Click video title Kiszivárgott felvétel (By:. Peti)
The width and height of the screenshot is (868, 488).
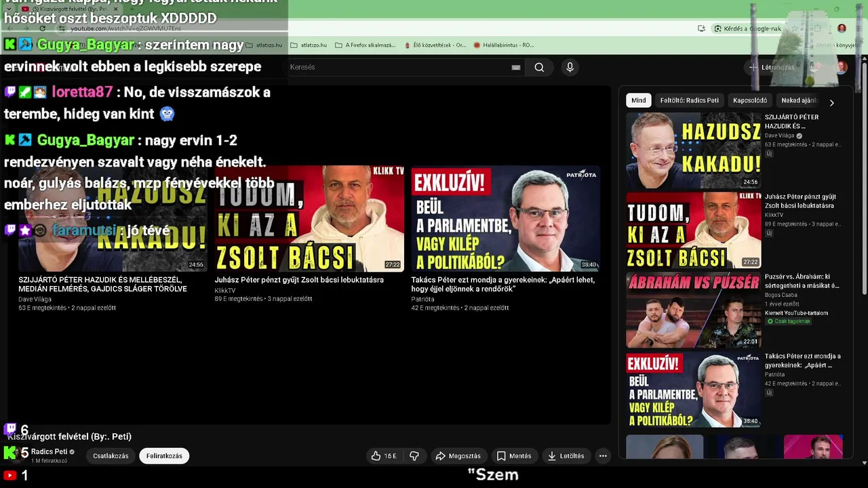point(69,436)
